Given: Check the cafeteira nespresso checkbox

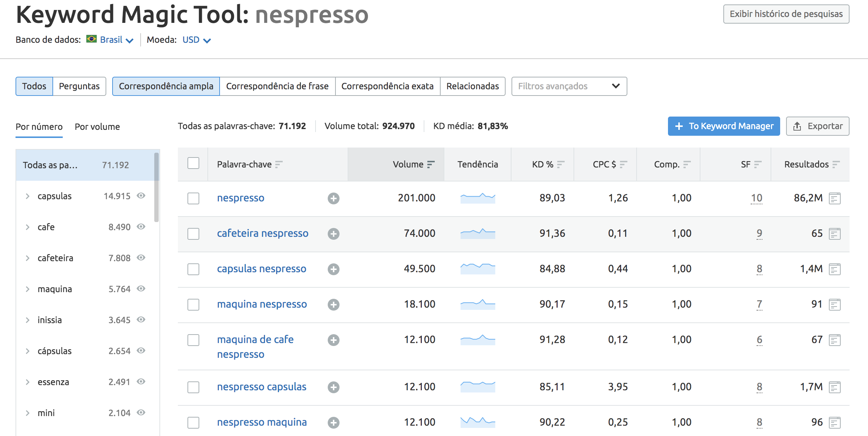Looking at the screenshot, I should (193, 234).
